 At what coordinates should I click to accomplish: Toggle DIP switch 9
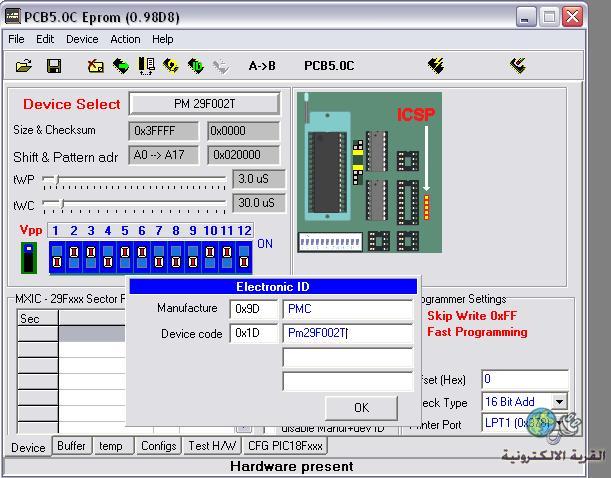coord(193,258)
